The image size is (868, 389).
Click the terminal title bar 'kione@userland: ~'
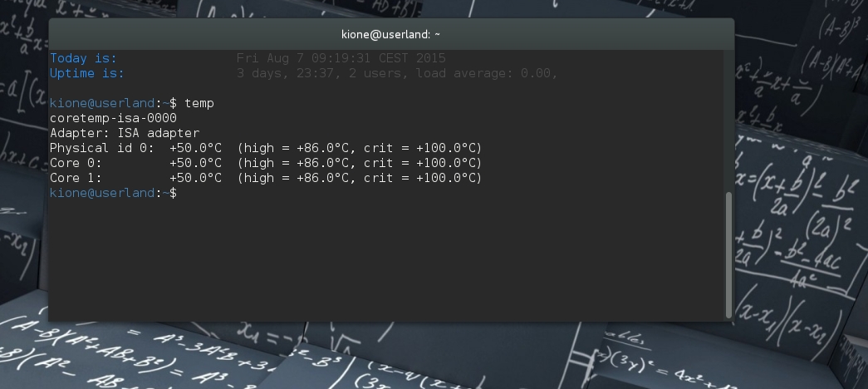click(390, 34)
